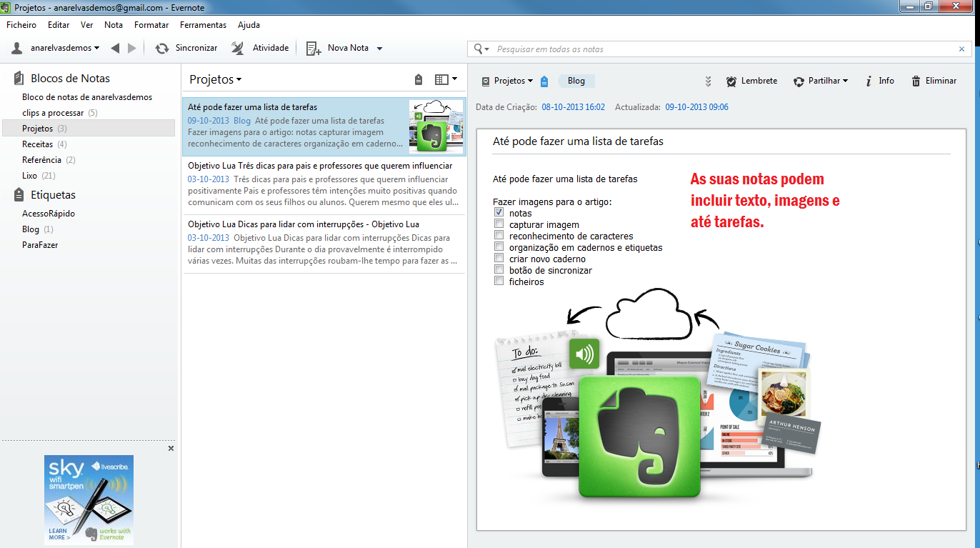
Task: Clear search with the x icon
Action: (x=961, y=49)
